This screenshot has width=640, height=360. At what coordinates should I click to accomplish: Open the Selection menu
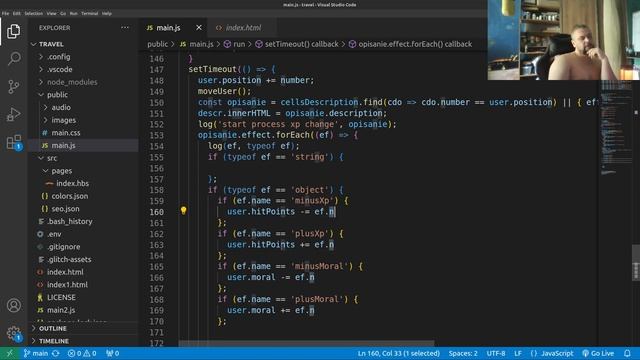[x=33, y=13]
